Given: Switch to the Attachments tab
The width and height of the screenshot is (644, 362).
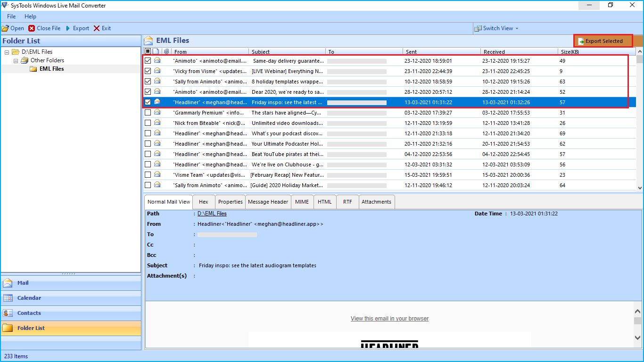Looking at the screenshot, I should click(x=376, y=202).
